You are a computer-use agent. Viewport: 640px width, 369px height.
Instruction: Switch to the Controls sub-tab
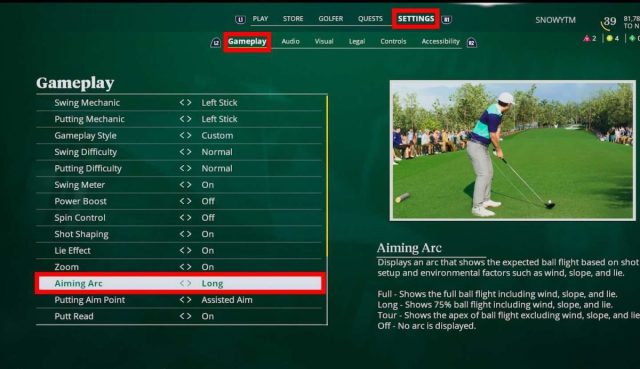pyautogui.click(x=393, y=41)
